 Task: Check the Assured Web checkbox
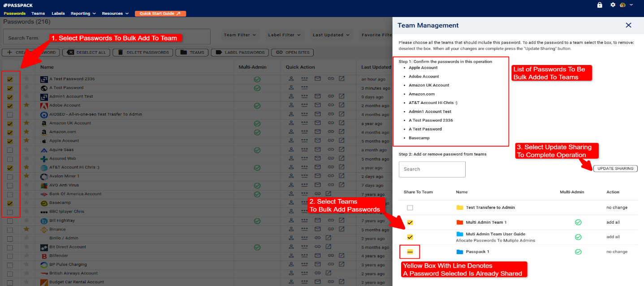tap(10, 159)
